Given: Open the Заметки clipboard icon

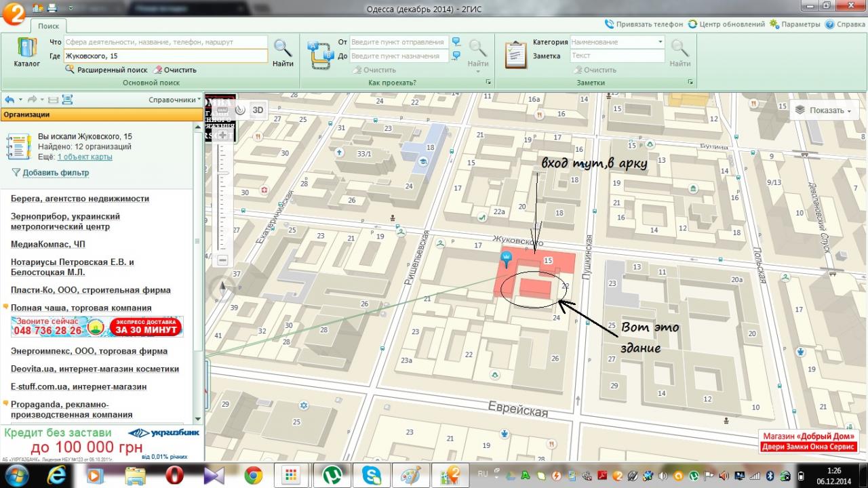Looking at the screenshot, I should coord(516,54).
